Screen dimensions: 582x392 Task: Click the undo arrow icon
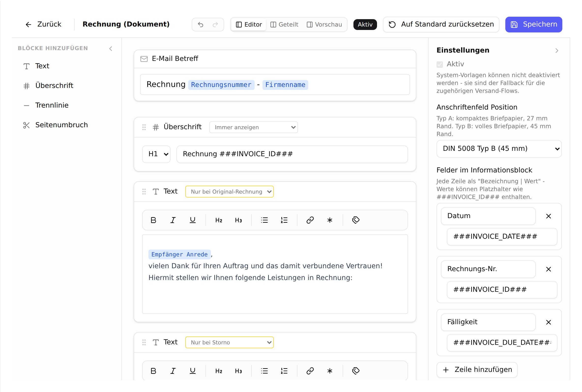pyautogui.click(x=200, y=25)
